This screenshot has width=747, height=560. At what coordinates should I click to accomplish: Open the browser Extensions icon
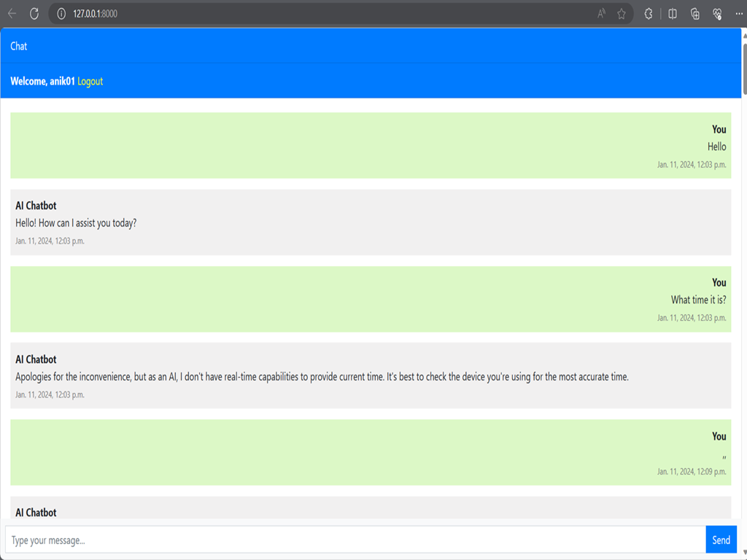pyautogui.click(x=649, y=14)
